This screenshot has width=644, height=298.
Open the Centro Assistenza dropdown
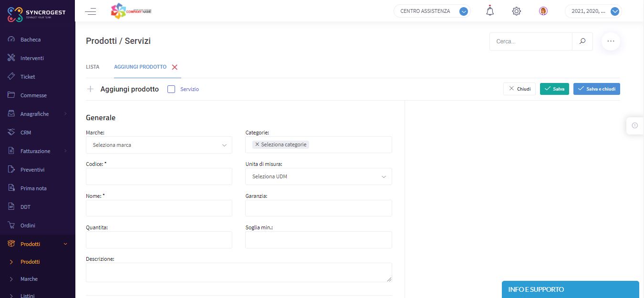pos(432,11)
